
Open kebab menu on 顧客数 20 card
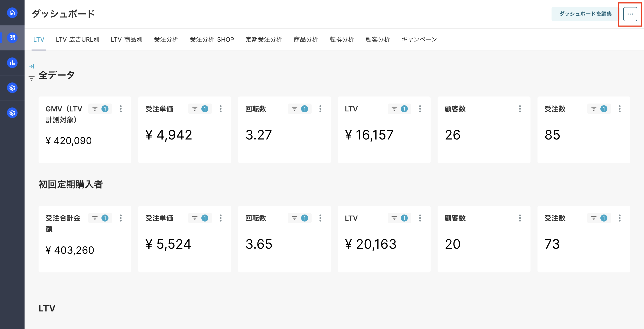click(x=520, y=218)
